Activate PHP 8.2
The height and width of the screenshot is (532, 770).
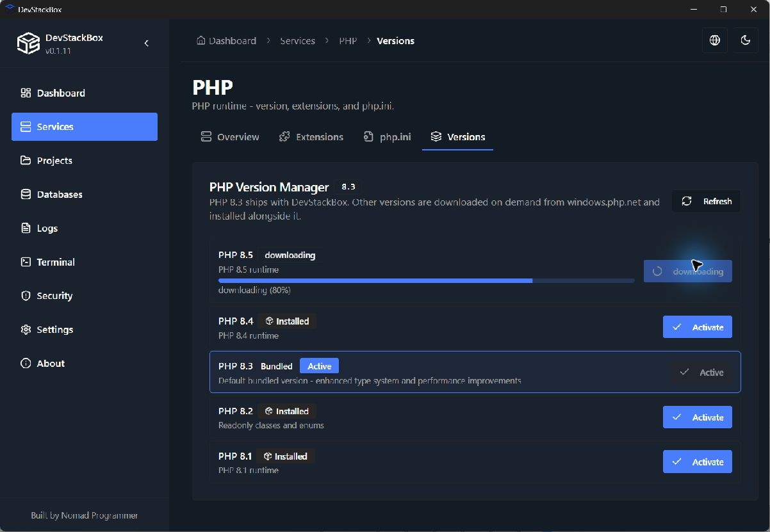click(697, 417)
